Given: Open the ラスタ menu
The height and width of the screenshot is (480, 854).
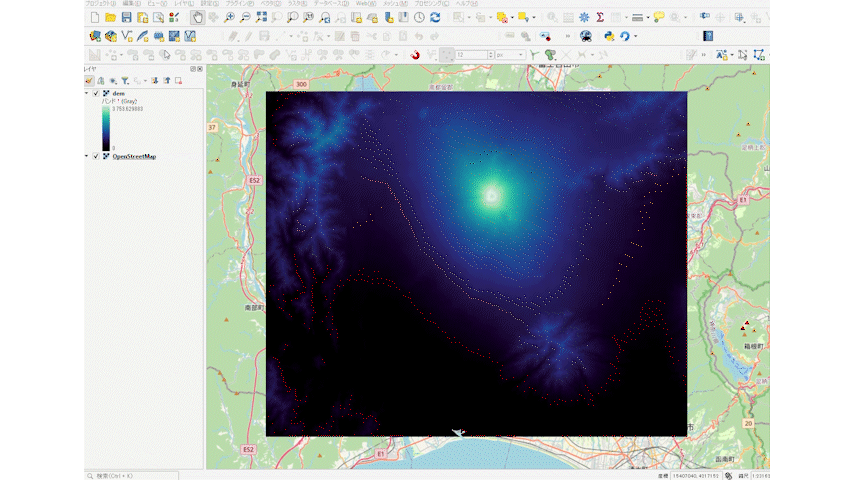Looking at the screenshot, I should [x=297, y=3].
